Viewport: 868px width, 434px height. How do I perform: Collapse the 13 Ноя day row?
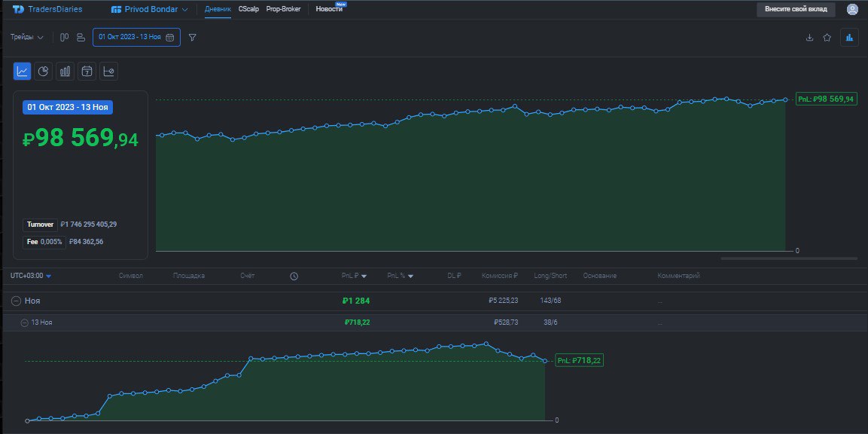point(25,322)
